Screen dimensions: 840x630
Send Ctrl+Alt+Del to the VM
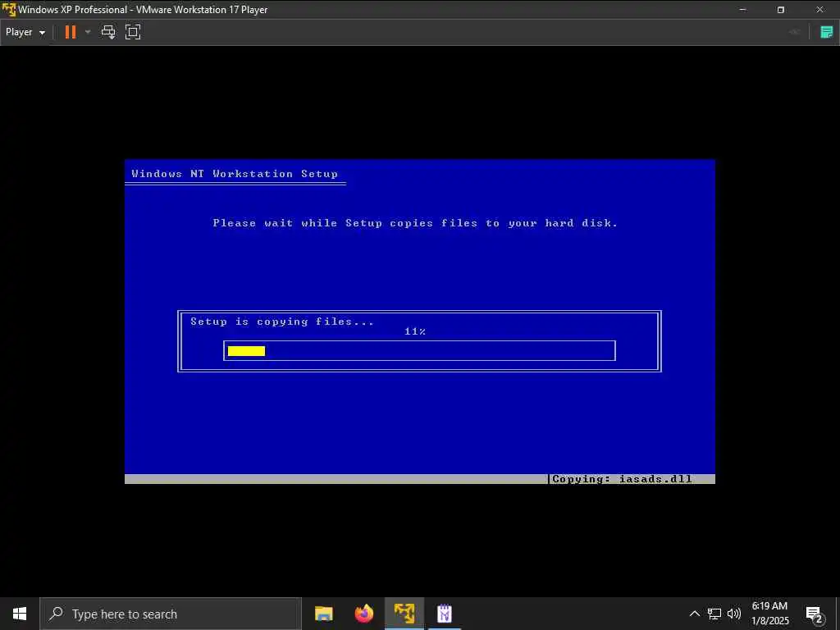(108, 32)
